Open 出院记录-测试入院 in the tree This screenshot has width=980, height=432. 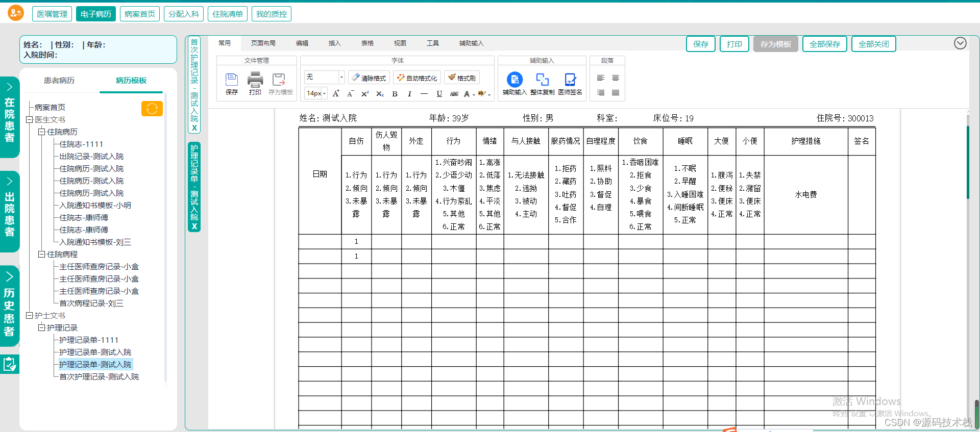click(x=91, y=157)
